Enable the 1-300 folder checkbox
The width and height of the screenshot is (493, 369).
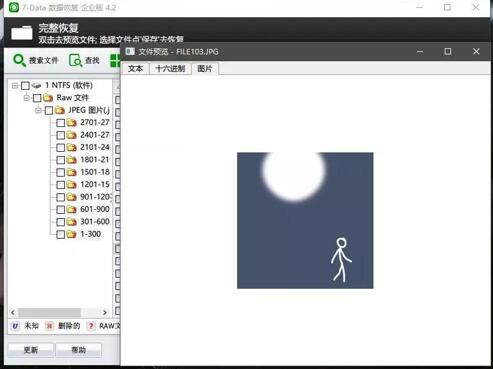(60, 234)
